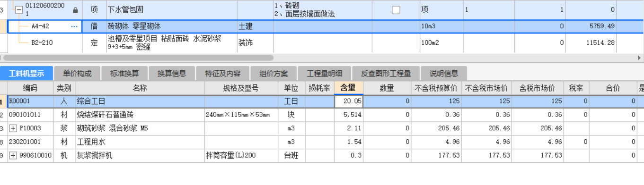Click the 不含税预算价 column header

click(436, 88)
